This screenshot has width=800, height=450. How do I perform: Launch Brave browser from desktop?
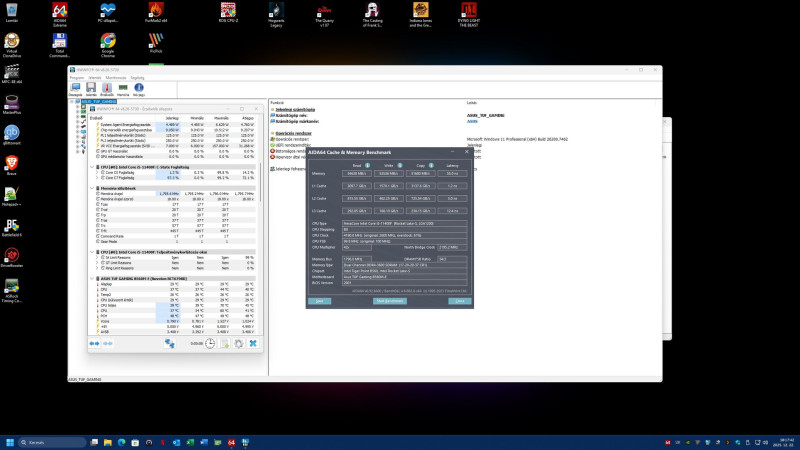pos(12,166)
